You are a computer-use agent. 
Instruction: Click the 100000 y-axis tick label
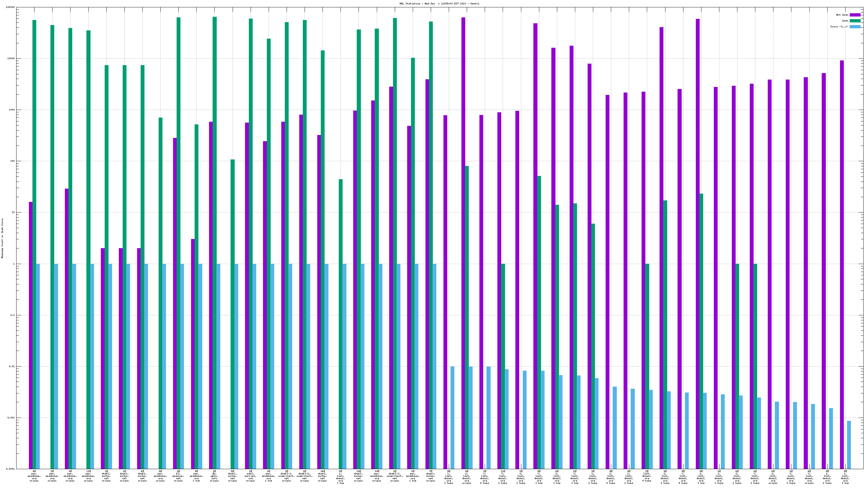click(x=10, y=7)
